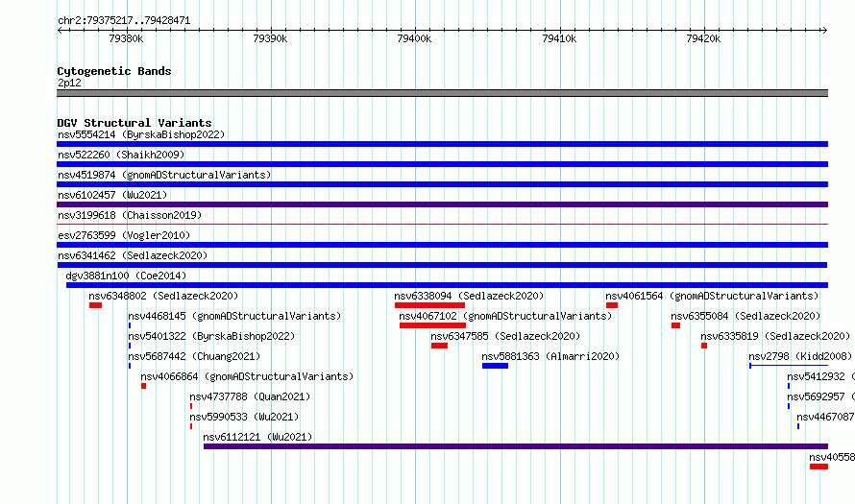The width and height of the screenshot is (855, 504).
Task: Click the nsv6341462 (Sedlazeck2020) label
Action: [x=133, y=255]
